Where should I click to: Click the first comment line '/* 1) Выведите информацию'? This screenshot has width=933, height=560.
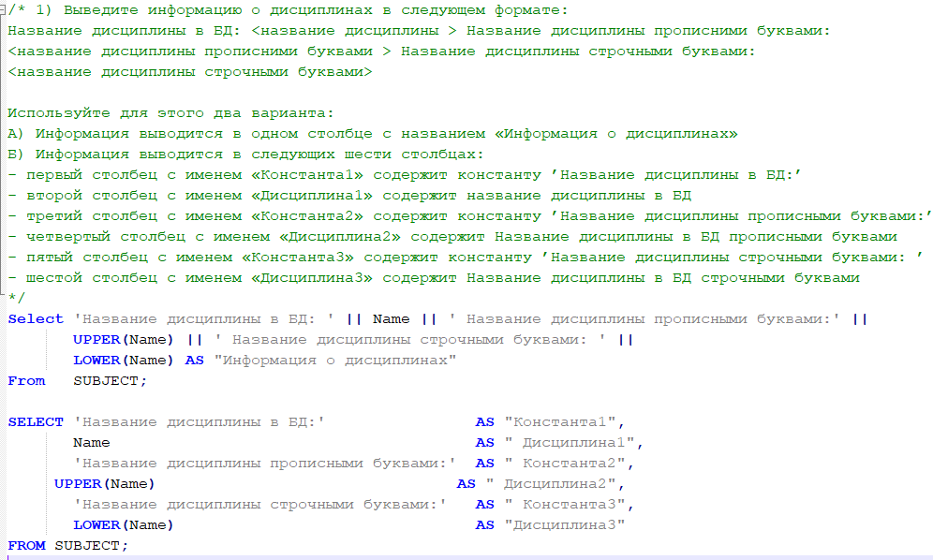click(x=288, y=10)
